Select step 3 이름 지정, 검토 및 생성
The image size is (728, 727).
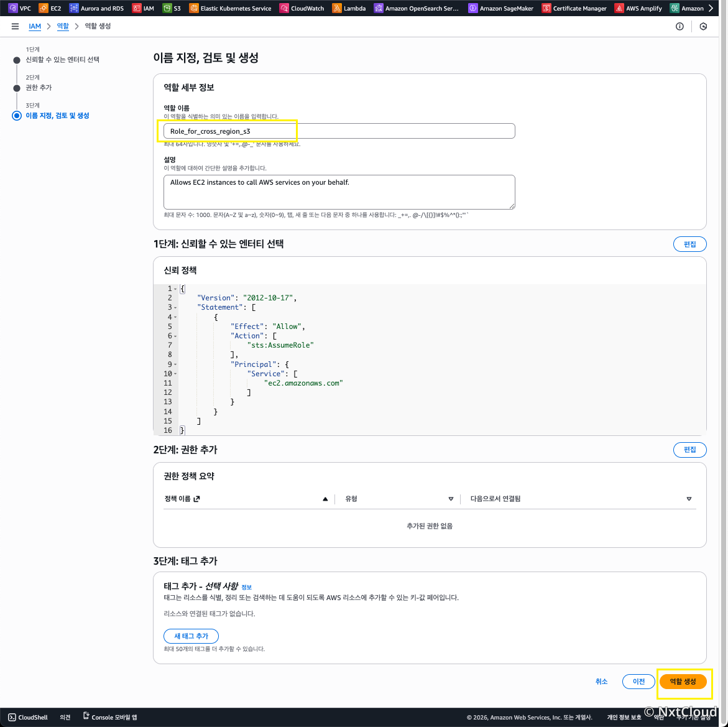[x=57, y=115]
